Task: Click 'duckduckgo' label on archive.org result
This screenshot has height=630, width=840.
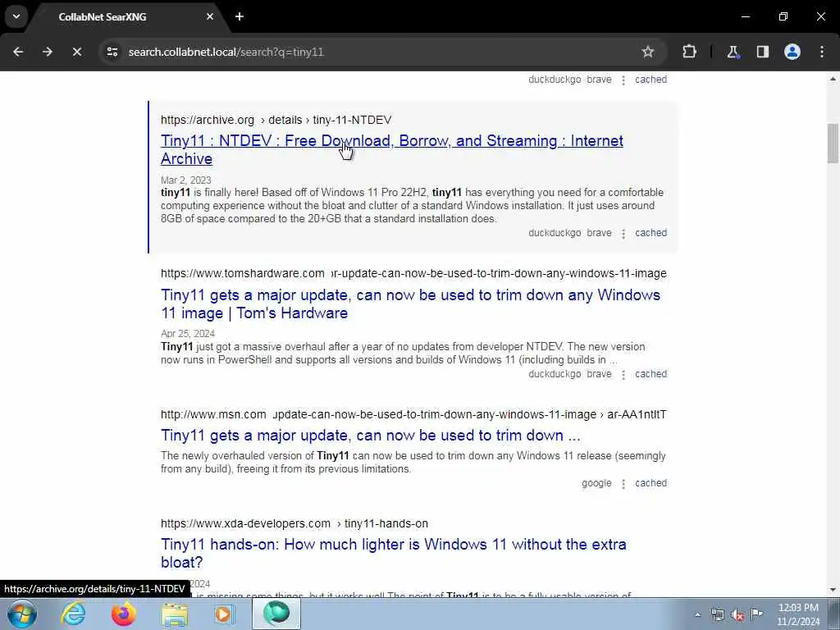Action: tap(555, 233)
